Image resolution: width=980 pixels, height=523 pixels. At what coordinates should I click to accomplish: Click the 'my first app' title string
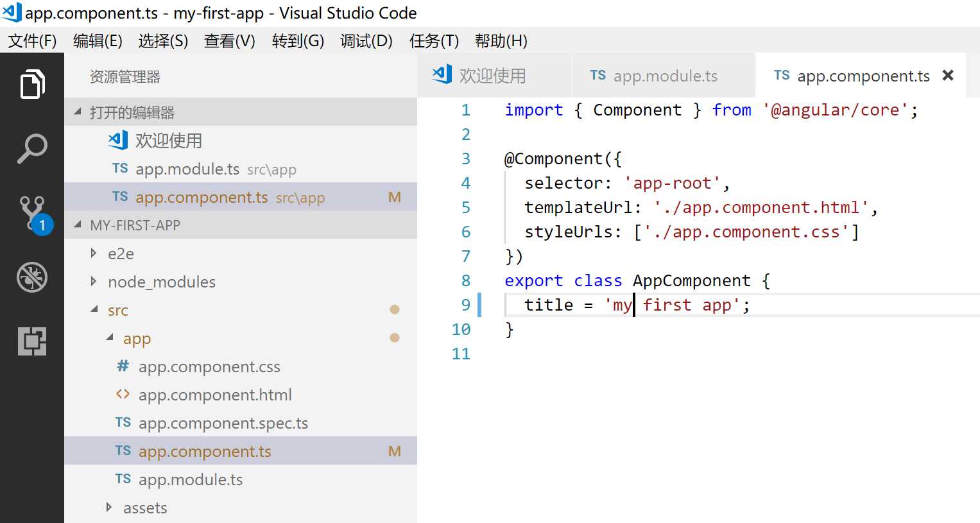tap(673, 305)
